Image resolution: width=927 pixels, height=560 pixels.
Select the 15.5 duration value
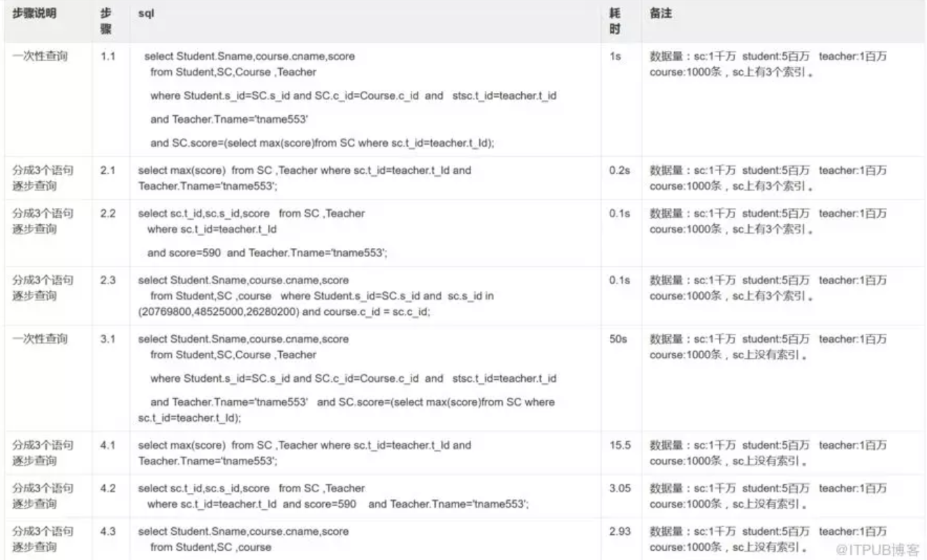[619, 445]
